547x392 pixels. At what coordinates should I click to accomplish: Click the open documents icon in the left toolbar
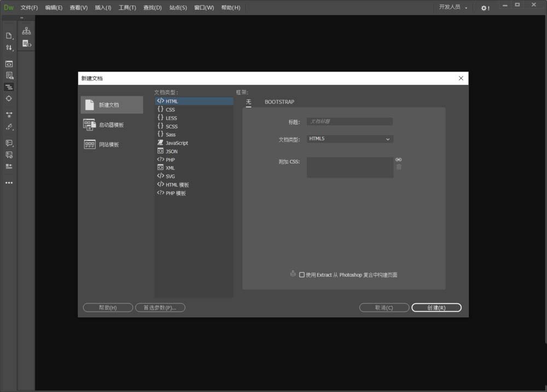coord(9,36)
